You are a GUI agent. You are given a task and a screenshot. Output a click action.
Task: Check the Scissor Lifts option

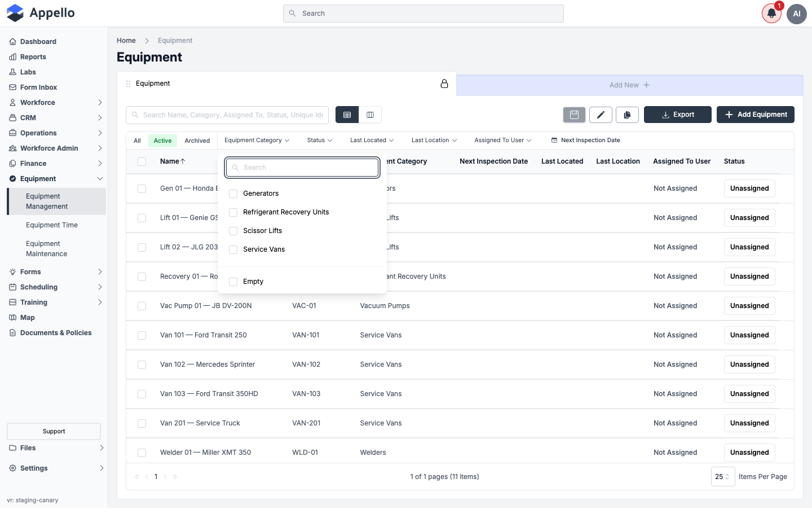click(233, 231)
